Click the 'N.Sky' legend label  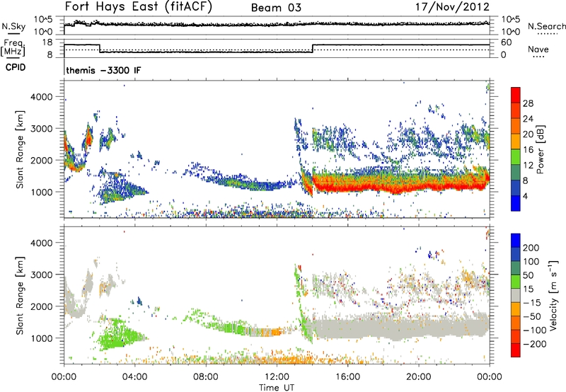[13, 26]
